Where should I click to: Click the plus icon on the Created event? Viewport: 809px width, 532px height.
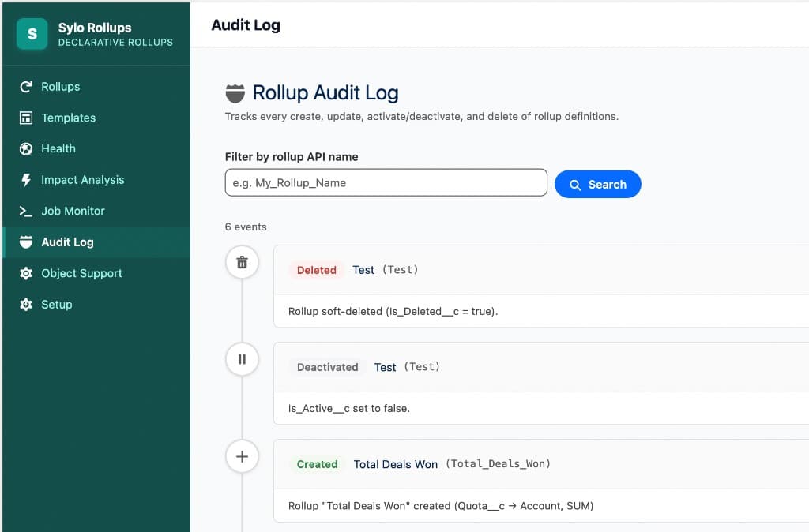tap(242, 456)
